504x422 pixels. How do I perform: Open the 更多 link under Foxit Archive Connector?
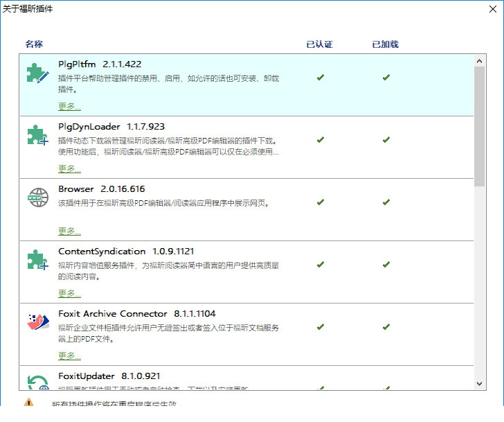click(69, 355)
